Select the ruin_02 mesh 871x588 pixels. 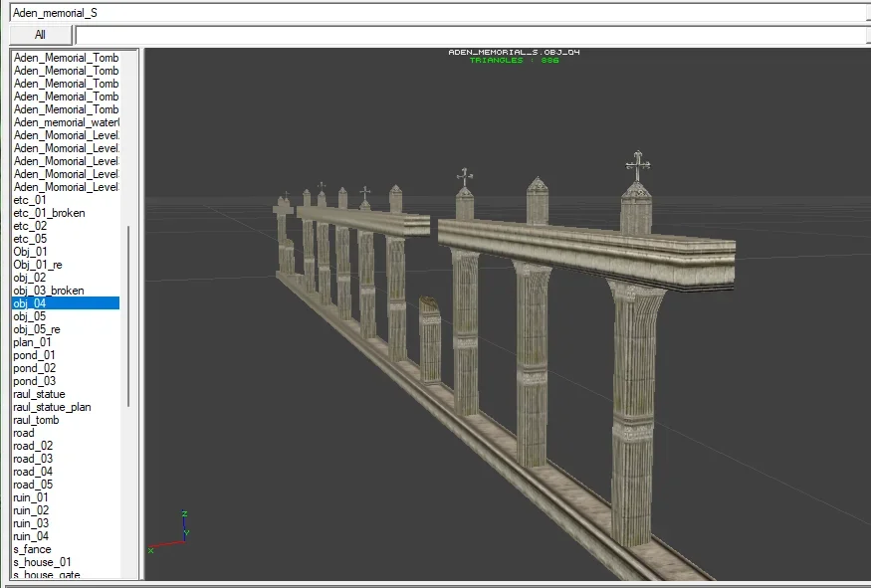click(66, 510)
